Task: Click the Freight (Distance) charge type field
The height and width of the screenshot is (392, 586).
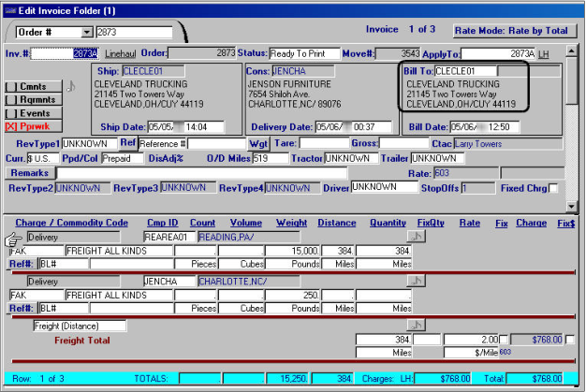Action: point(80,326)
